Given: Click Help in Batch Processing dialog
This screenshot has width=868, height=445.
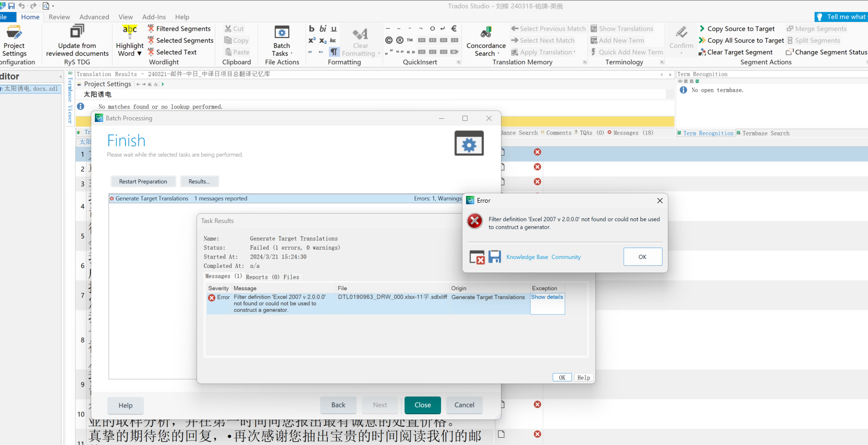Looking at the screenshot, I should click(126, 405).
